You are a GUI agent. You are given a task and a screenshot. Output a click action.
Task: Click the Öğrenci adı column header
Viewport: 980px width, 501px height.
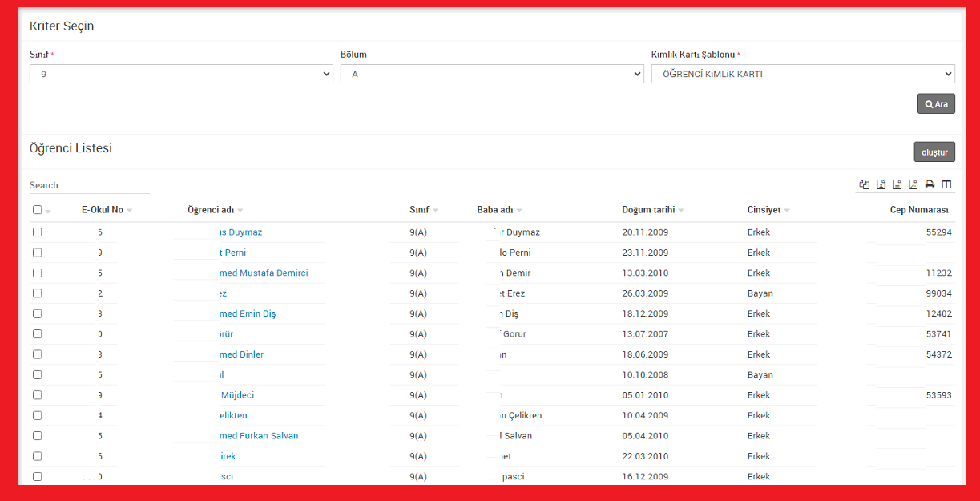211,210
